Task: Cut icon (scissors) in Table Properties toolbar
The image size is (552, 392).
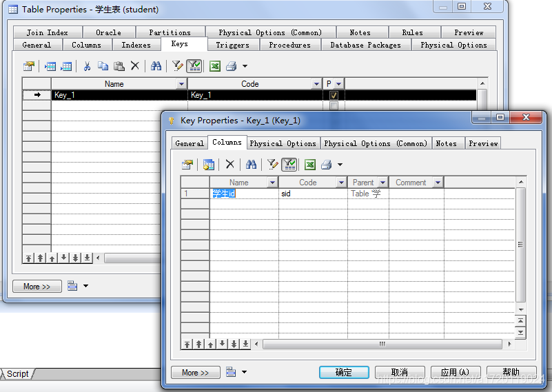Action: [87, 66]
